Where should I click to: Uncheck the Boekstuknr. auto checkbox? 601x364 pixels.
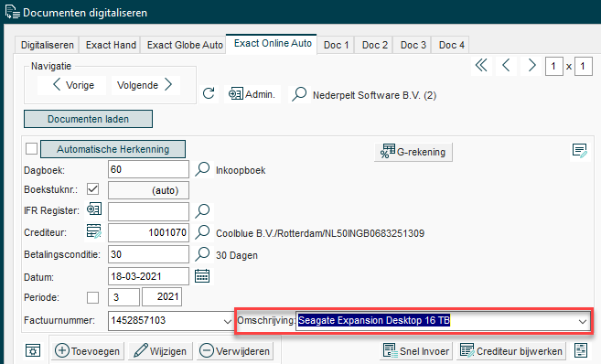coord(92,189)
